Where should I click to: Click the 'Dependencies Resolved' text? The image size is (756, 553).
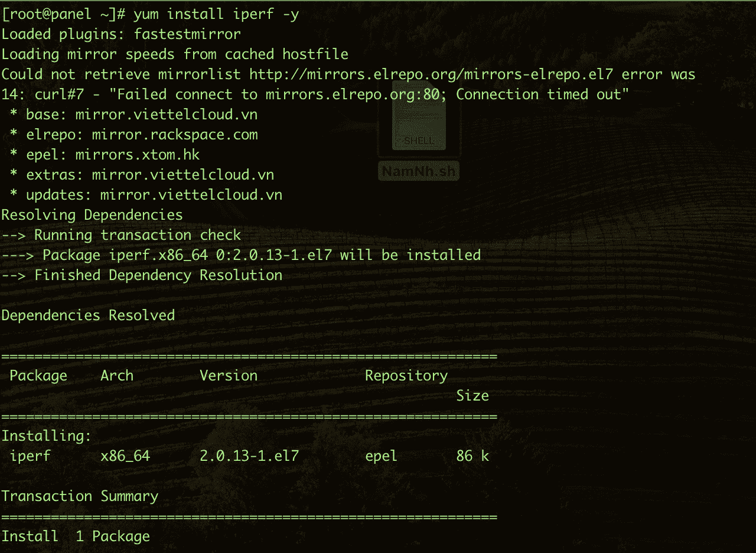[88, 315]
